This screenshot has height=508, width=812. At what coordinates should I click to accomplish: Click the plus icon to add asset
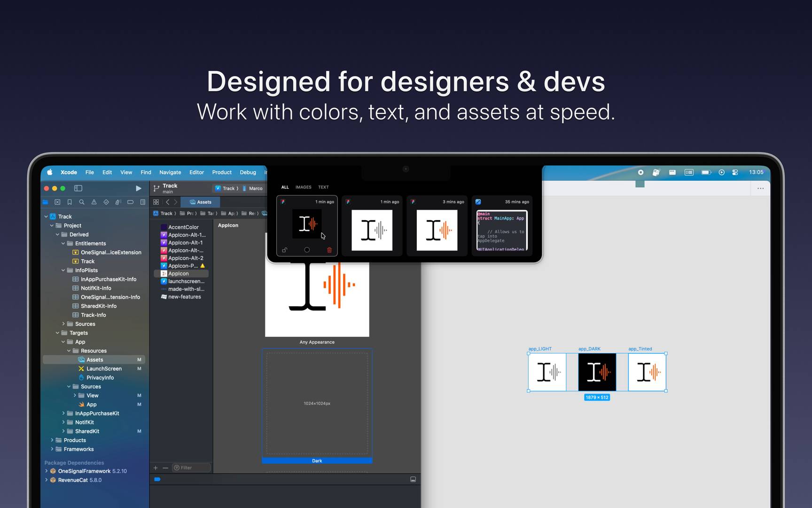pyautogui.click(x=156, y=468)
